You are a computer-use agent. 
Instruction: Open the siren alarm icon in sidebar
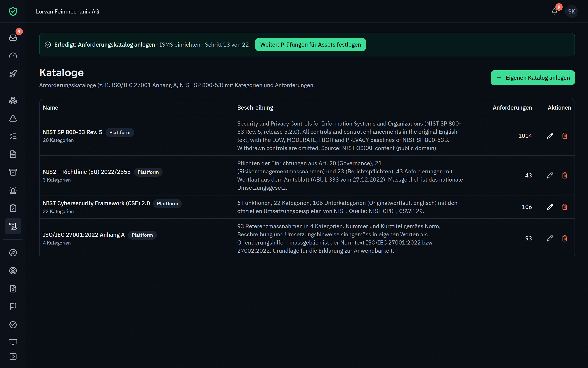[x=13, y=190]
